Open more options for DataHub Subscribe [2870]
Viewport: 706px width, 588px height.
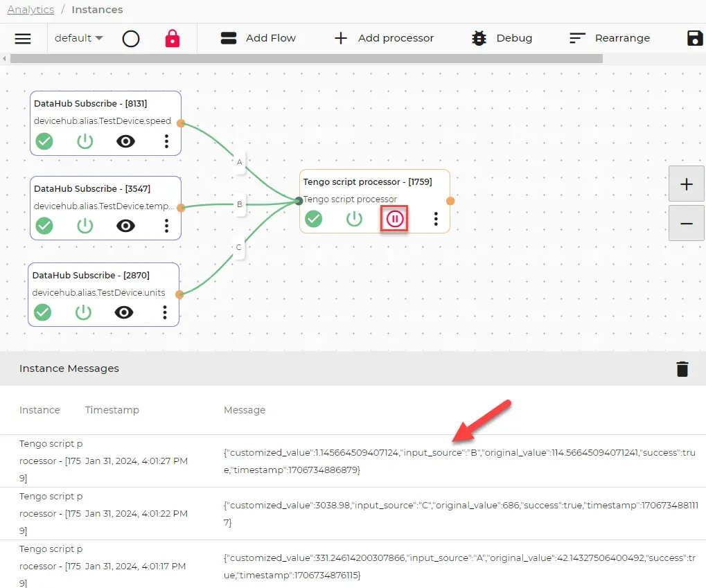click(x=165, y=312)
